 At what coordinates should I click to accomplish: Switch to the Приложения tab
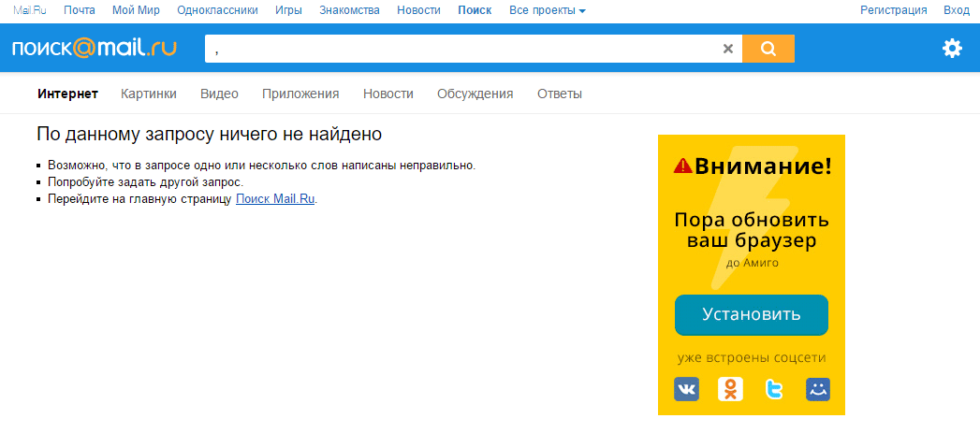point(300,94)
